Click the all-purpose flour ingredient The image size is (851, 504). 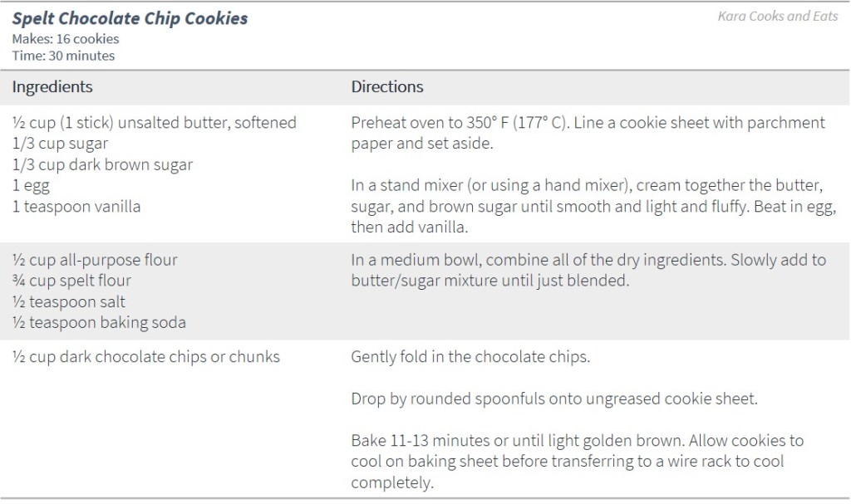pos(95,260)
